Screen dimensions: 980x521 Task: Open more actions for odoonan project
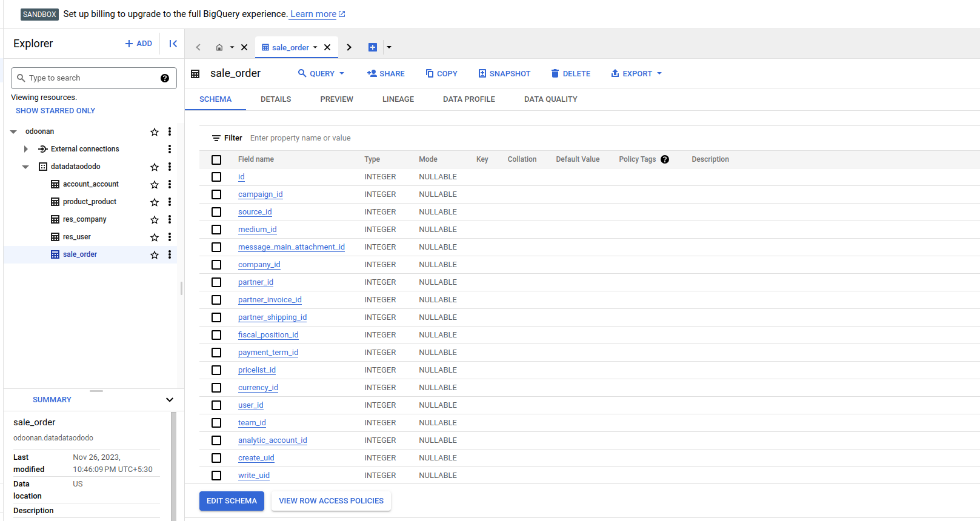[170, 131]
